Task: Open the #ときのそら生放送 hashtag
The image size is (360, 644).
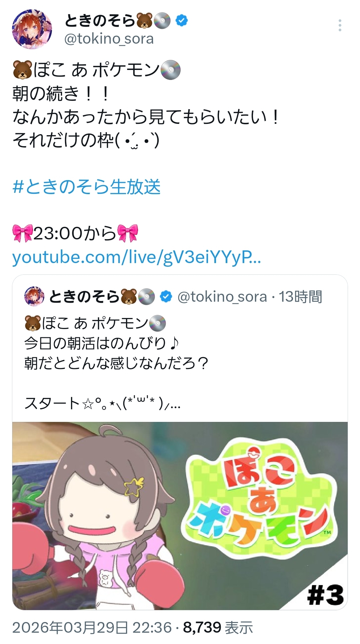Action: pyautogui.click(x=86, y=186)
